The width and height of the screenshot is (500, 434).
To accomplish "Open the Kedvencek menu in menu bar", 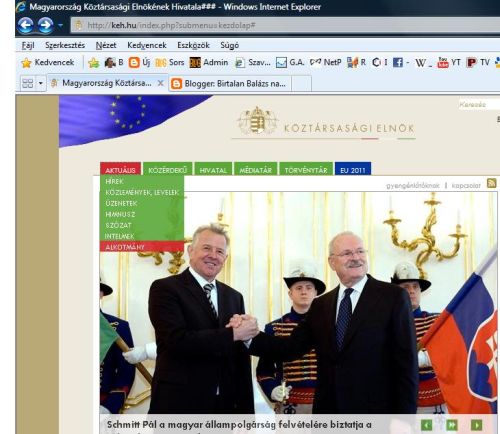I will (147, 45).
